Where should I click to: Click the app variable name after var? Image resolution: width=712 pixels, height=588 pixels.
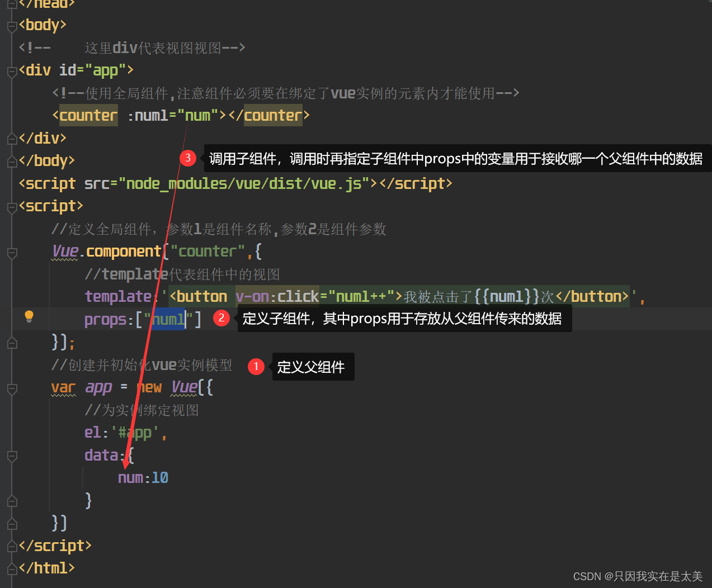[98, 387]
